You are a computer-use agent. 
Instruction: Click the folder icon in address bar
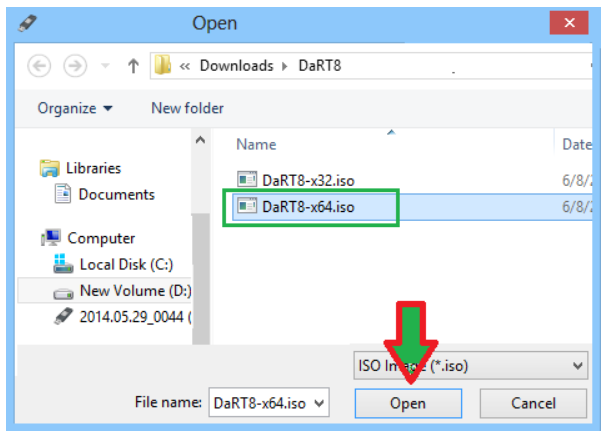(163, 65)
